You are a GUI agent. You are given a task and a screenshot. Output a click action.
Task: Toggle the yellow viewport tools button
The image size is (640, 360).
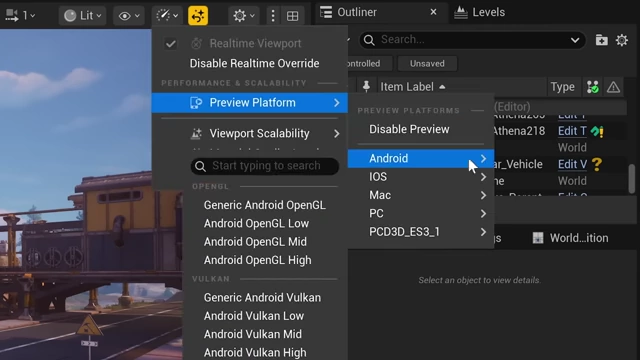click(198, 16)
